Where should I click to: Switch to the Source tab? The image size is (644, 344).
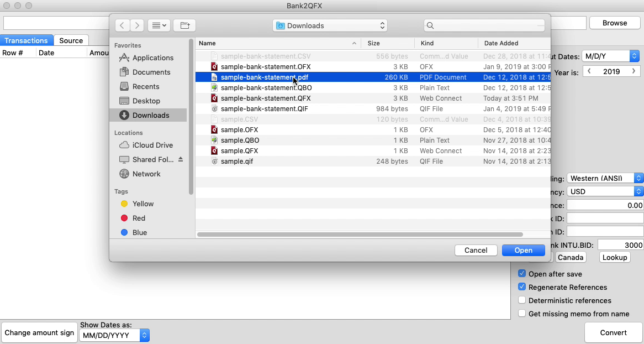pyautogui.click(x=71, y=40)
